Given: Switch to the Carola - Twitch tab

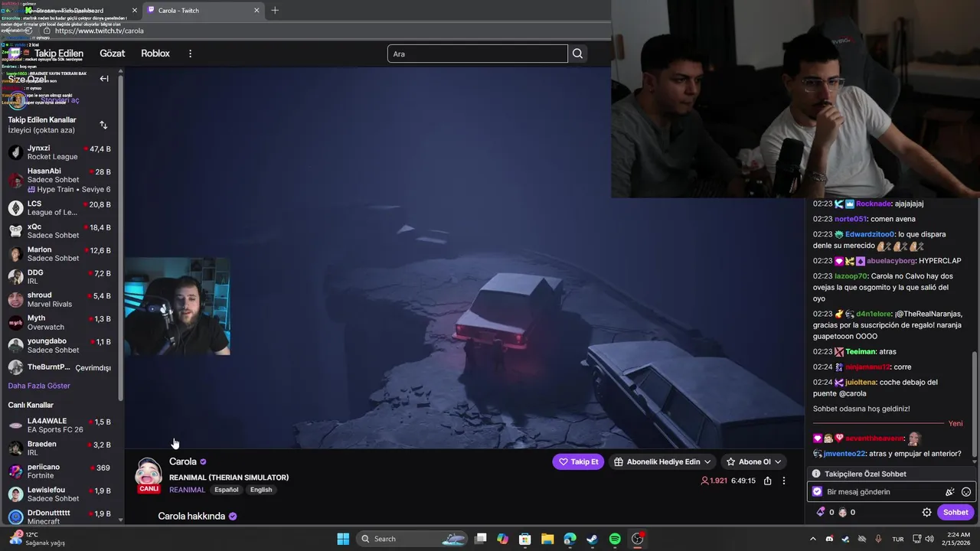Looking at the screenshot, I should pos(203,10).
